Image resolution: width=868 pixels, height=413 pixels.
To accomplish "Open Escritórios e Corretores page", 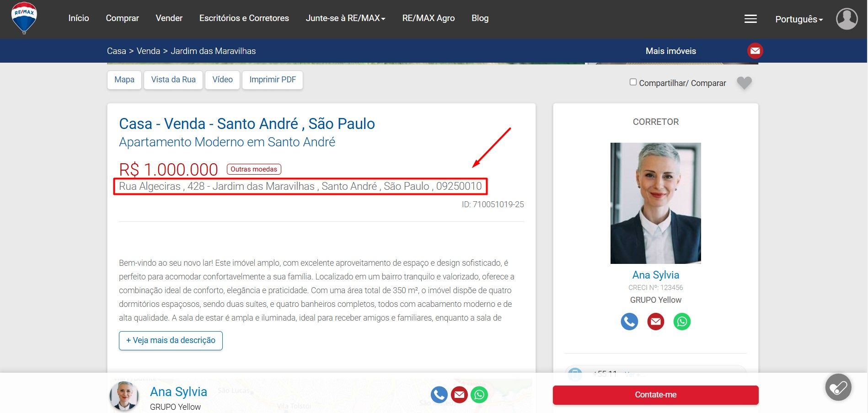I will [x=244, y=18].
